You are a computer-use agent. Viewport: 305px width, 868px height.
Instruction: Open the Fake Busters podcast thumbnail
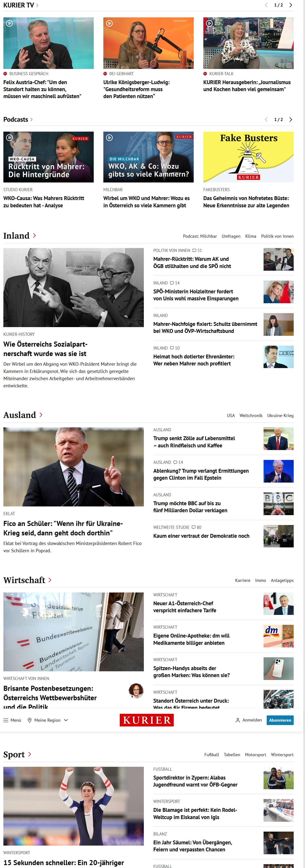pyautogui.click(x=248, y=157)
